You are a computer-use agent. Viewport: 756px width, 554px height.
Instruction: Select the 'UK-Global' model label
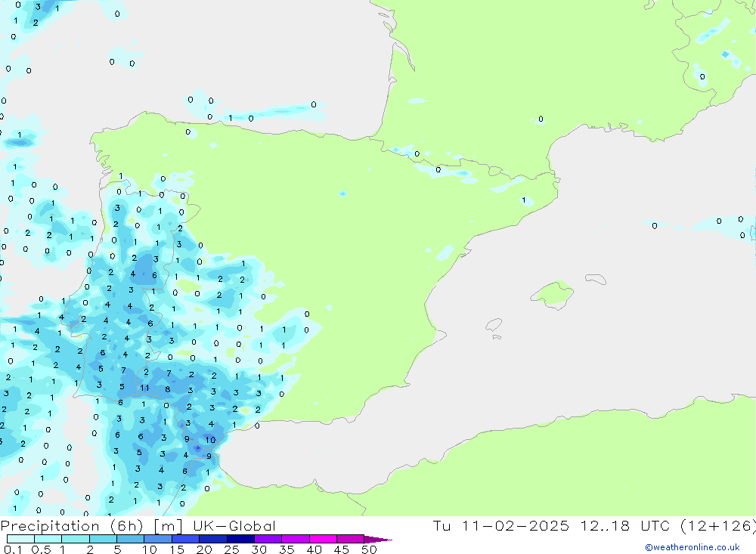point(234,526)
